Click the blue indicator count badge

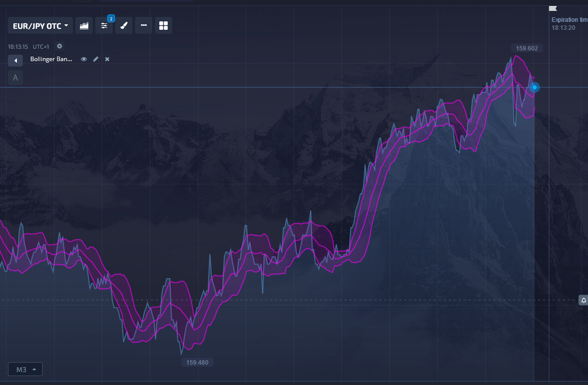coord(111,18)
